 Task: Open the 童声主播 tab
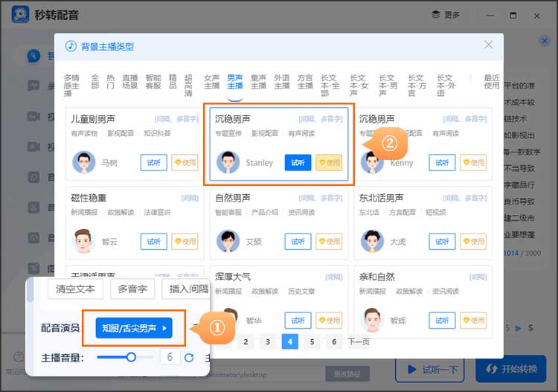coord(258,82)
